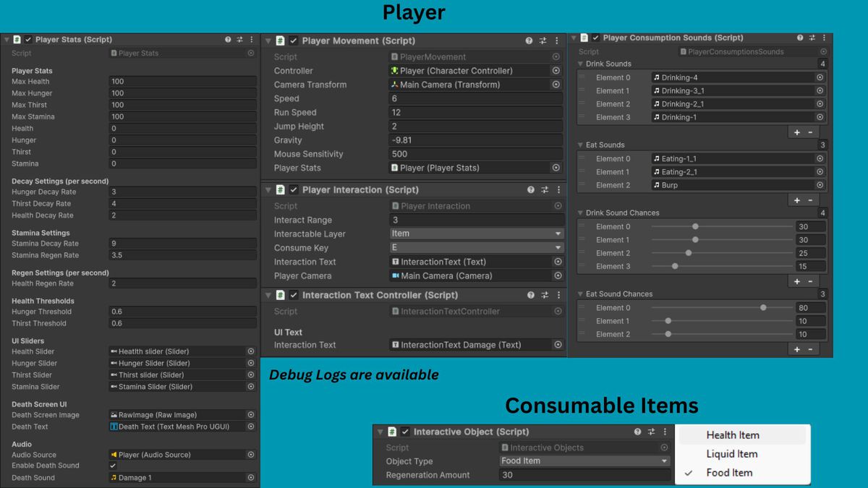This screenshot has width=868, height=488.
Task: Remove element from Drink Sounds list
Action: point(810,132)
